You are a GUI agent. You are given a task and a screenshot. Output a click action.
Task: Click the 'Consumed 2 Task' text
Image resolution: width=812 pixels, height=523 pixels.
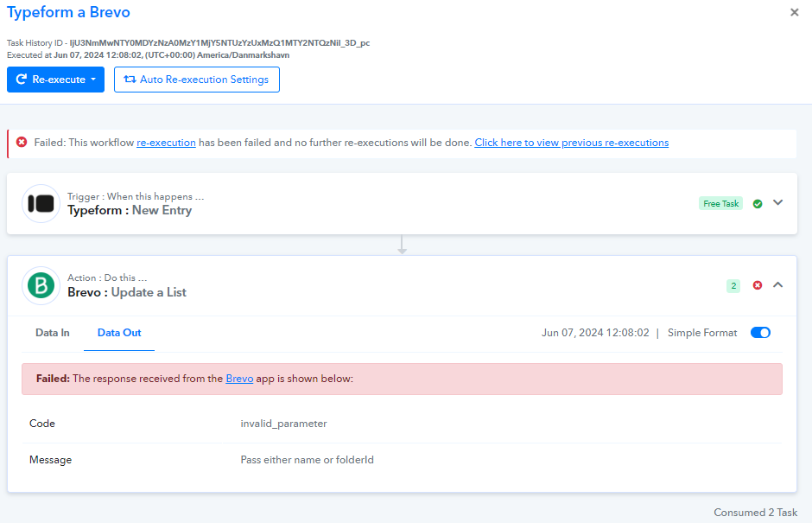[756, 512]
